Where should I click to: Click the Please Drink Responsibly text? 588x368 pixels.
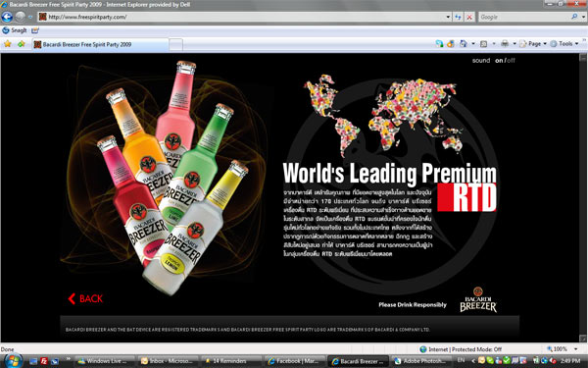[x=413, y=304]
